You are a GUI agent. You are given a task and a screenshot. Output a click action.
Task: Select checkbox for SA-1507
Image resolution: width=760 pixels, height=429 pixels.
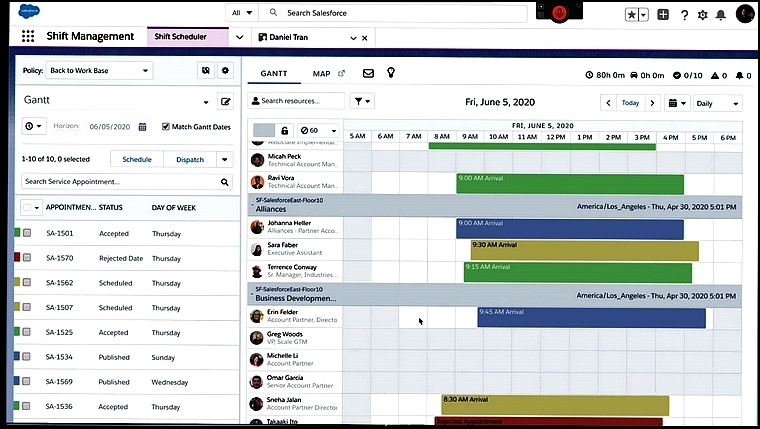coord(27,307)
